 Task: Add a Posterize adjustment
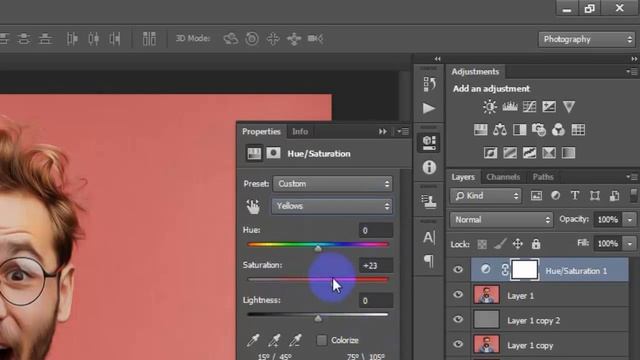coord(510,153)
